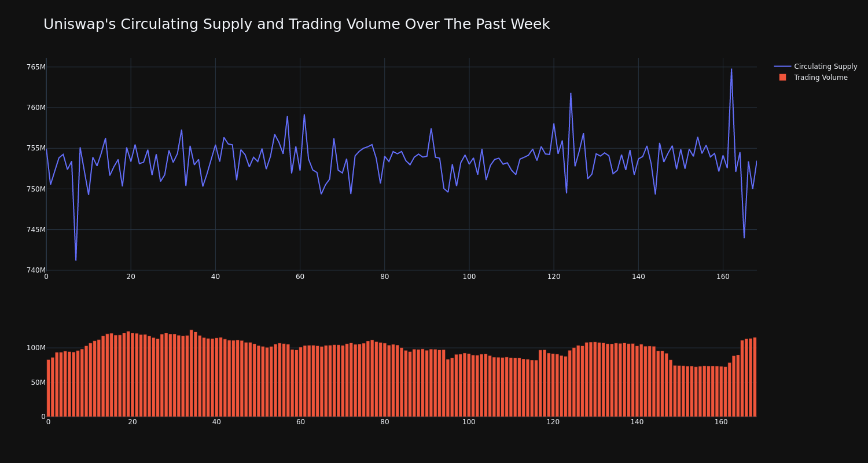Click the 100M label on volume chart
The height and width of the screenshot is (463, 868).
click(x=36, y=348)
